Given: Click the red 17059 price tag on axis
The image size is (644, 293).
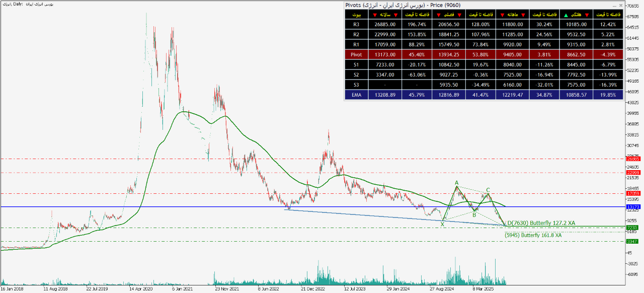Looking at the screenshot, I should point(632,193).
